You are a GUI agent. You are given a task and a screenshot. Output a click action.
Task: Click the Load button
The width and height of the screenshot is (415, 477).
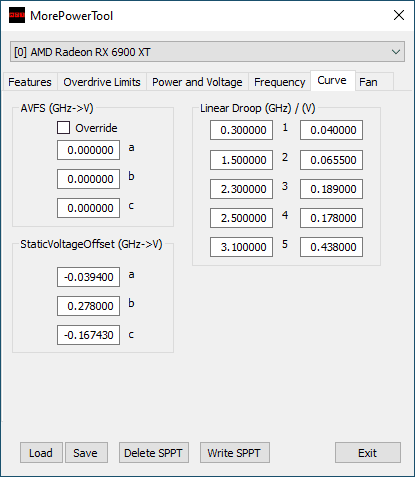(41, 453)
